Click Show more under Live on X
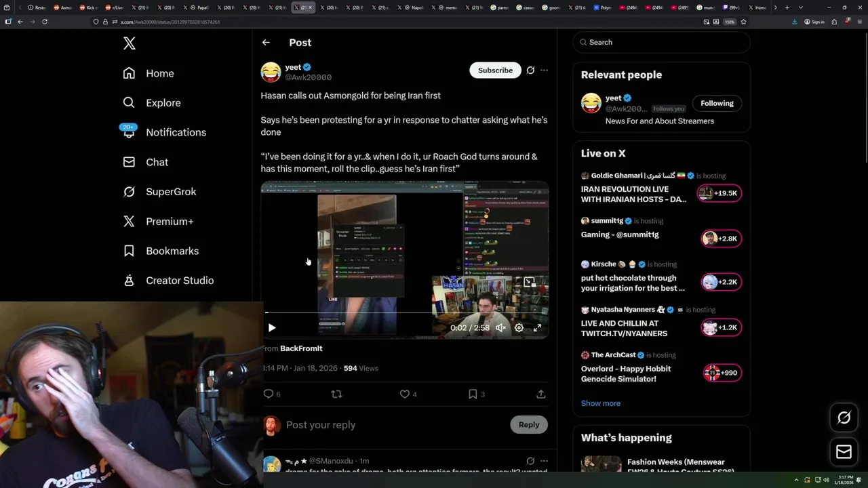Image resolution: width=868 pixels, height=488 pixels. 601,403
